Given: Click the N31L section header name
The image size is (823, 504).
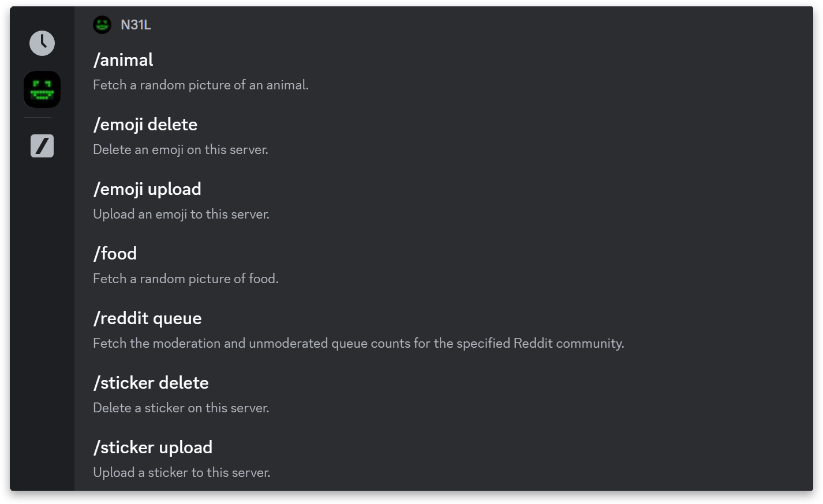Looking at the screenshot, I should 136,25.
